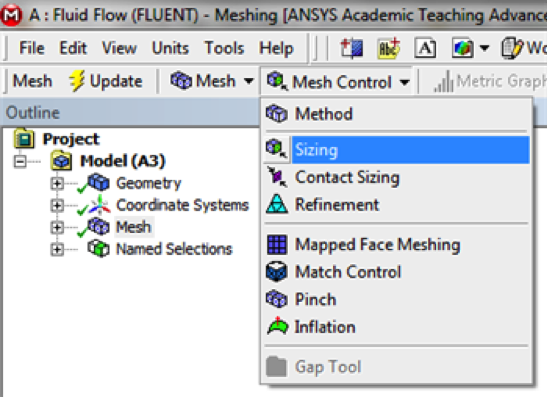548x398 pixels.
Task: Open the Tools menu
Action: coord(224,48)
